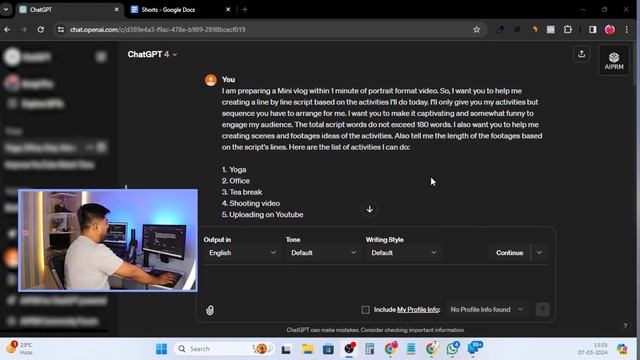Switch to Shorts - Google Docs tab
Viewport: 640px width, 360px height.
[x=181, y=9]
